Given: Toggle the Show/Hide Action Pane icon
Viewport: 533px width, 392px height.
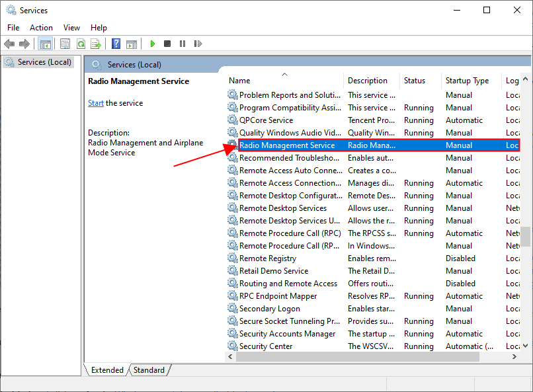Looking at the screenshot, I should pos(132,44).
